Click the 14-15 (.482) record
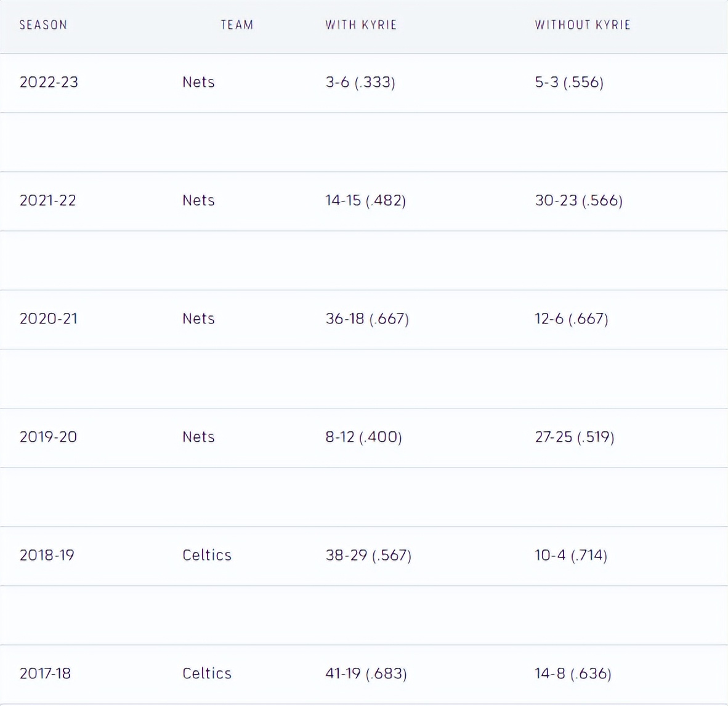 click(365, 200)
